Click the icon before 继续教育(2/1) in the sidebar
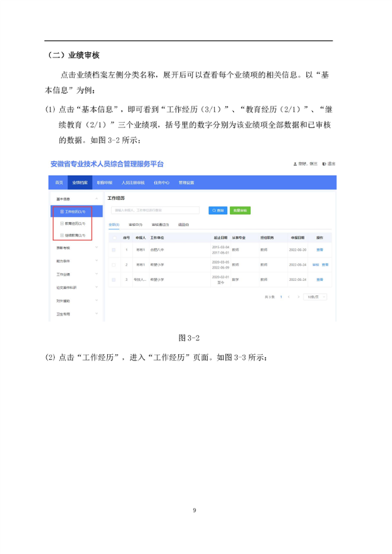The height and width of the screenshot is (554, 392). click(x=62, y=235)
